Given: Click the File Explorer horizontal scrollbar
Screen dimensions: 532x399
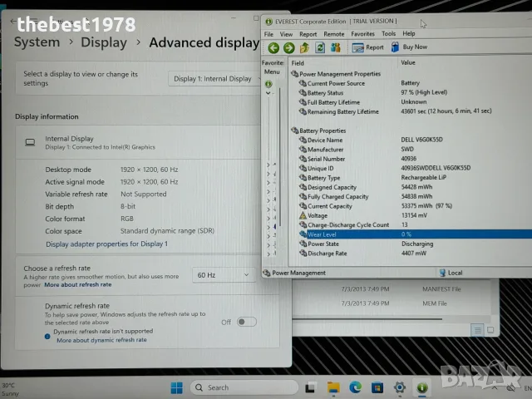Looking at the screenshot, I should [367, 319].
